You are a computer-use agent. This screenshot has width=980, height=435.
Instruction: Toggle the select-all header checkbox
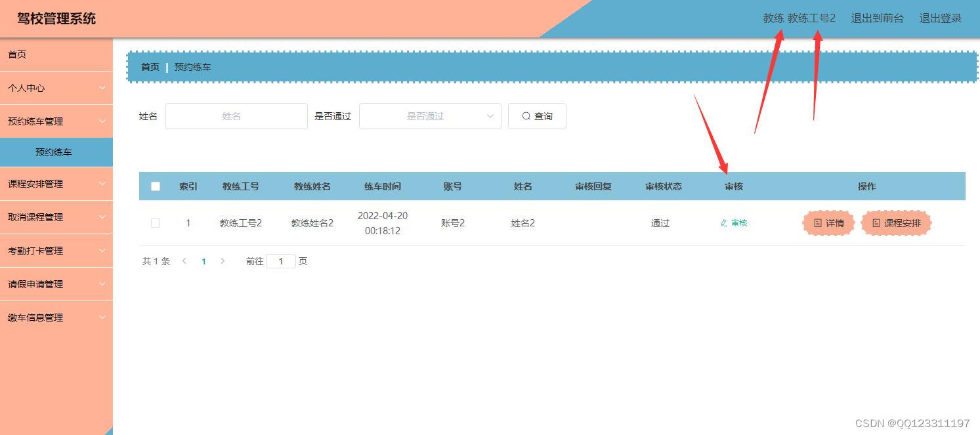point(156,186)
